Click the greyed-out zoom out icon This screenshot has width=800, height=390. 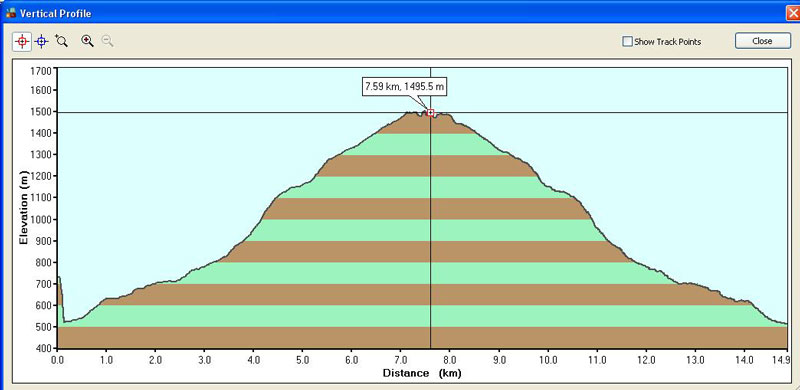click(107, 41)
